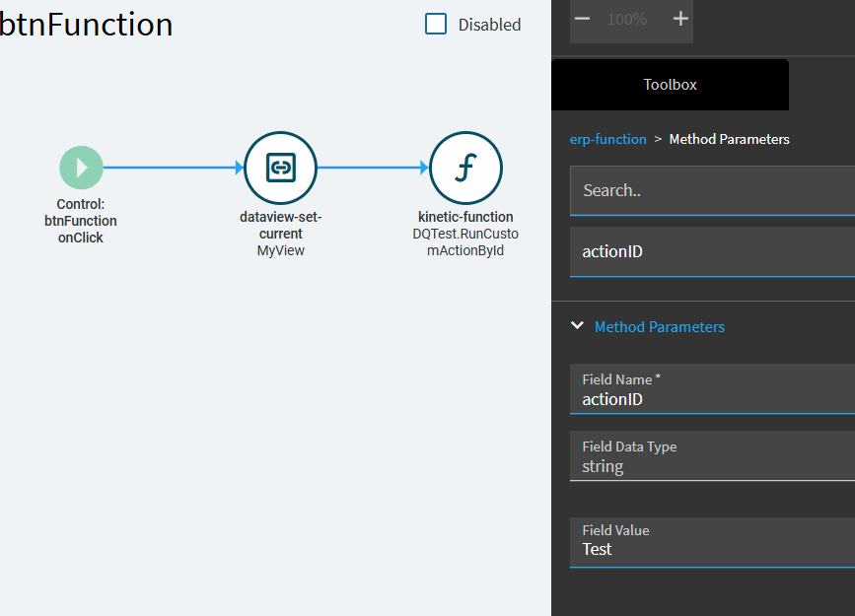Click the Method Parameters section heading
This screenshot has width=855, height=616.
pyautogui.click(x=659, y=326)
